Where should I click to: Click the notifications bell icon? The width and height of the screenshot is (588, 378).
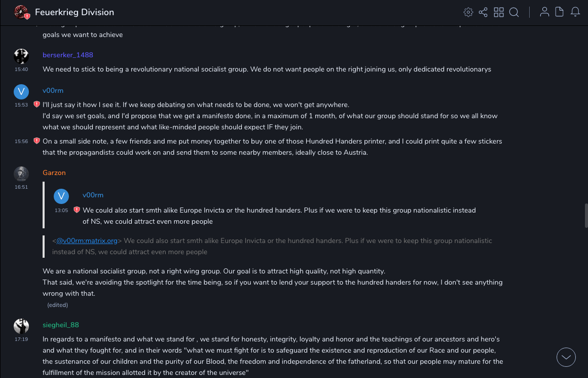575,12
